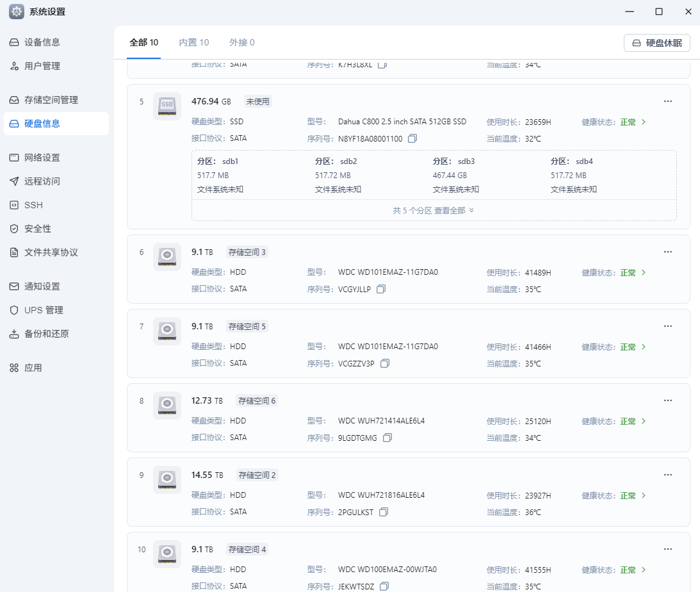Screen dimensions: 700x592
Task: Copy serial number VCGYJLLP
Action: 381,289
